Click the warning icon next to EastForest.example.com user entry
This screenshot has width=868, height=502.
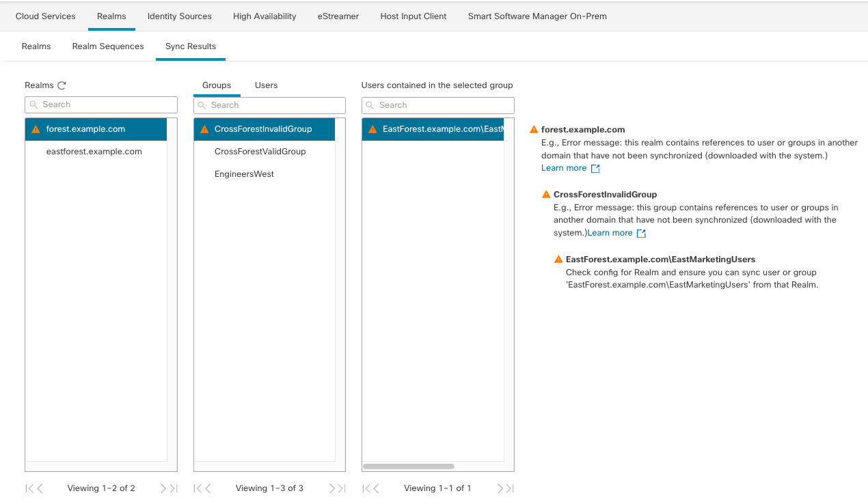tap(371, 128)
